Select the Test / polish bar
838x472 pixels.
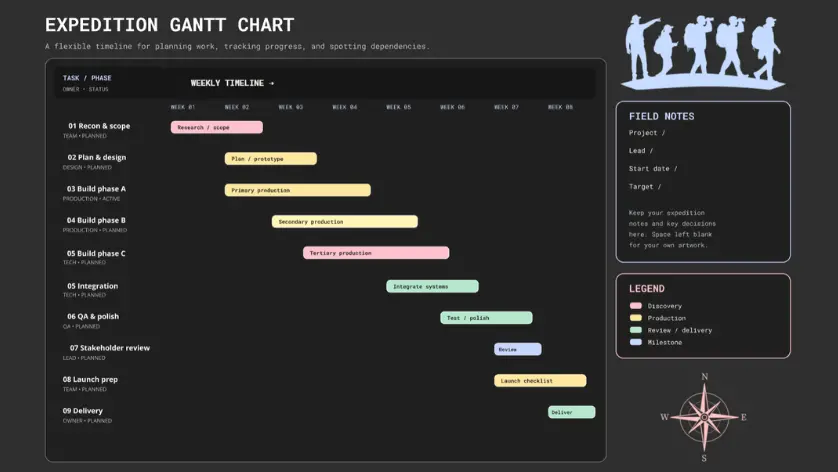click(x=486, y=318)
